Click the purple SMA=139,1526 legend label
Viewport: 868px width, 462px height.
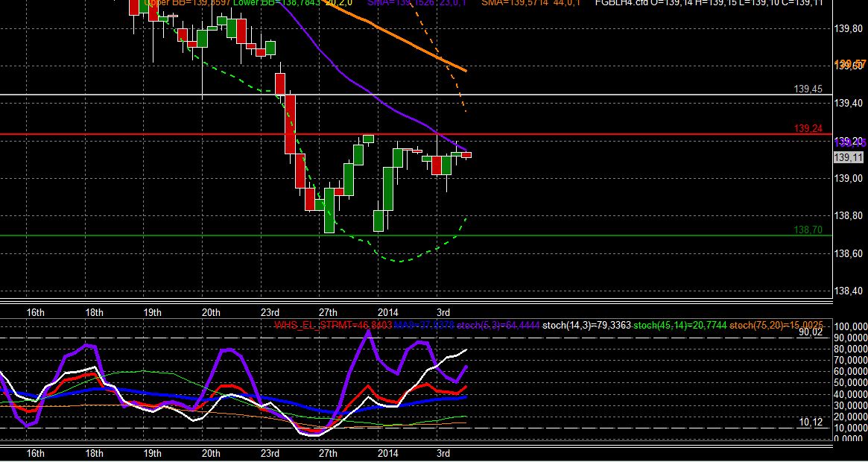(x=416, y=3)
